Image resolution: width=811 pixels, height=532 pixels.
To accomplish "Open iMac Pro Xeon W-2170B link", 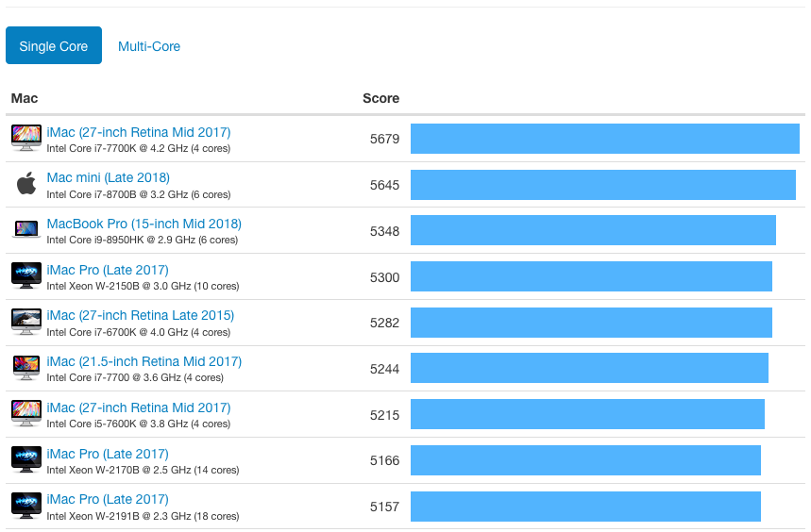I will click(108, 454).
